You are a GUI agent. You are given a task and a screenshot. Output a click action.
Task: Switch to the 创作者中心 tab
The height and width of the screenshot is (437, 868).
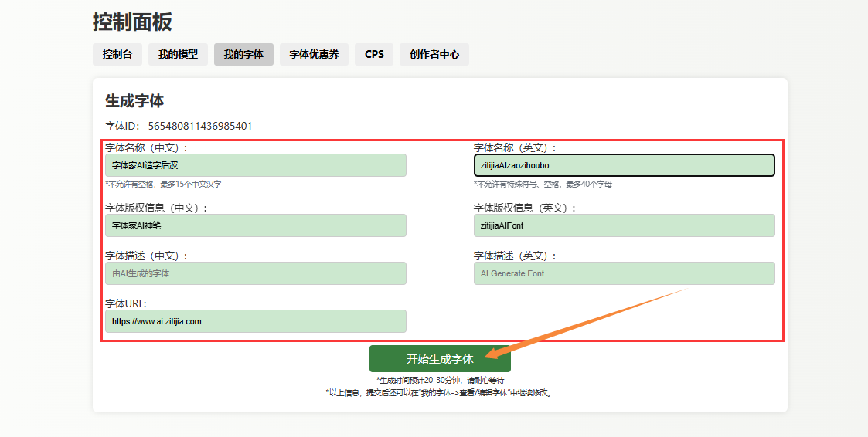click(434, 54)
